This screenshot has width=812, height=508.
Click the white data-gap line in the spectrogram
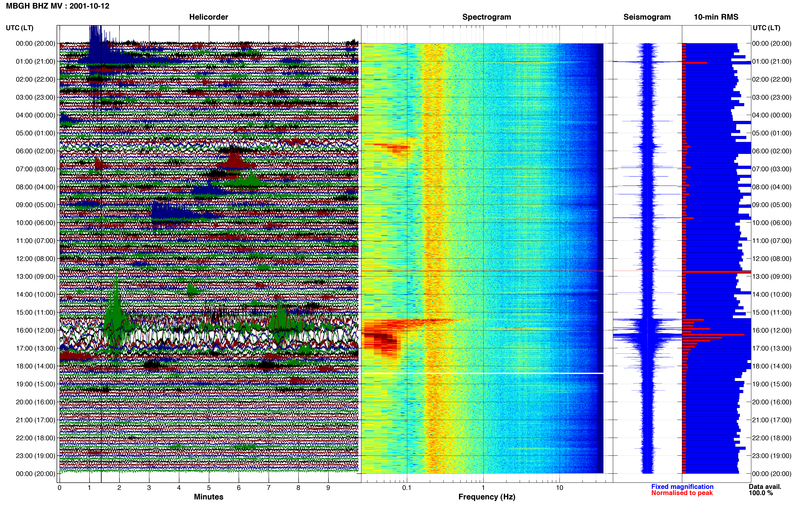pos(482,373)
